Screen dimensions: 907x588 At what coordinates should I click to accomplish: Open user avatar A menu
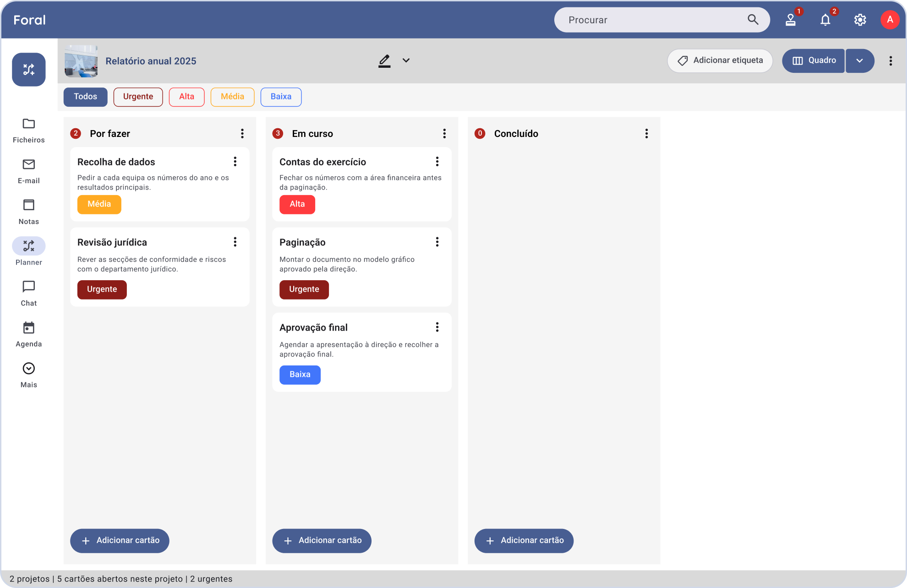[890, 20]
